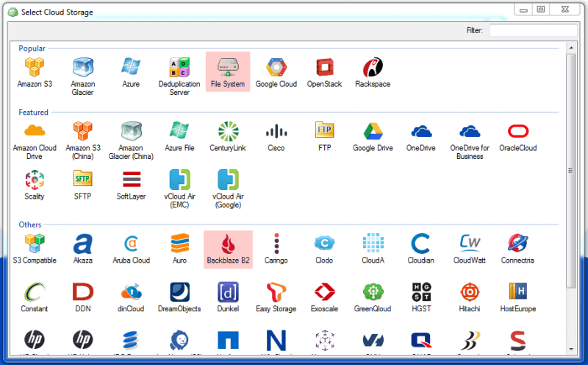Click the Featured section heading
Screen dimensions: 588x365
point(33,113)
